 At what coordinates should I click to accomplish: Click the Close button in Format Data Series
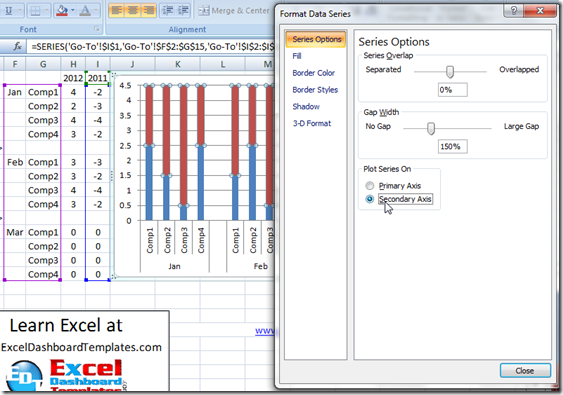pyautogui.click(x=525, y=371)
